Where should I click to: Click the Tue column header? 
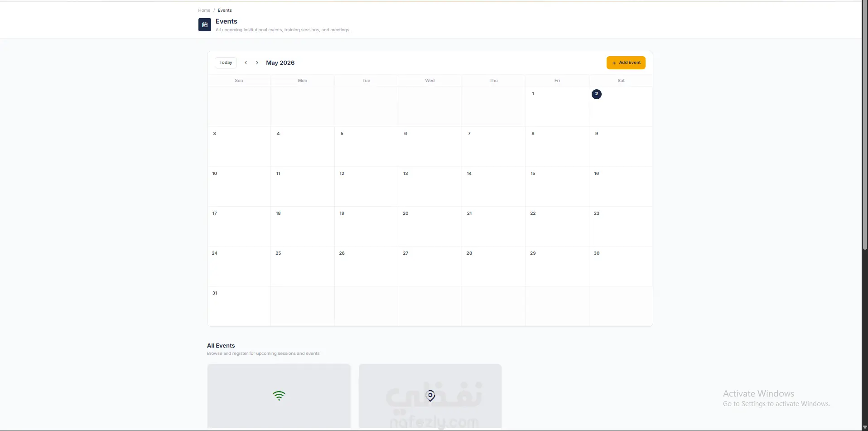point(366,81)
